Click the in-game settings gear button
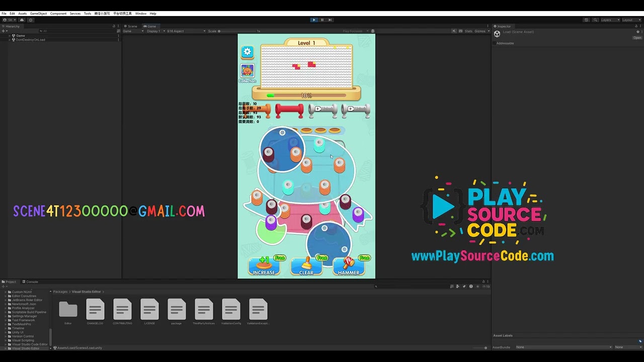This screenshot has height=362, width=644. pos(247,51)
